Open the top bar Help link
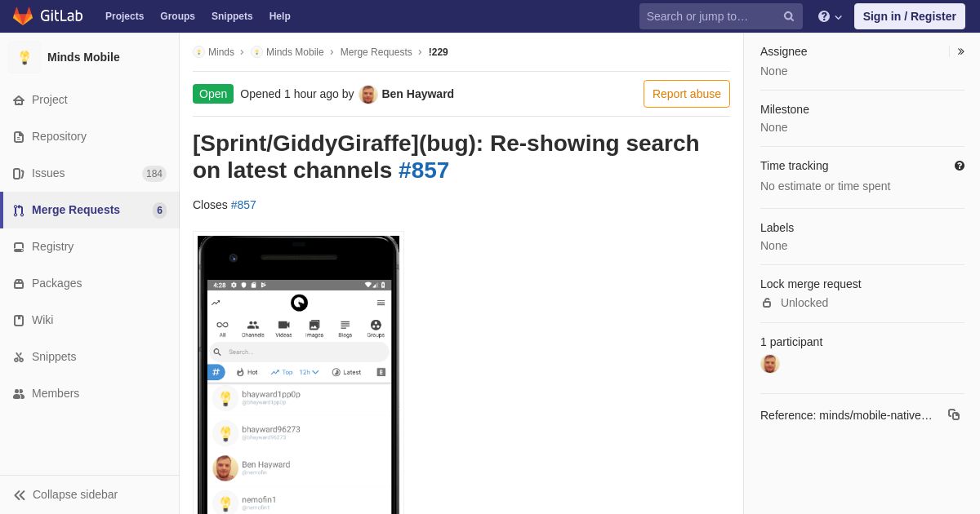 pos(280,16)
